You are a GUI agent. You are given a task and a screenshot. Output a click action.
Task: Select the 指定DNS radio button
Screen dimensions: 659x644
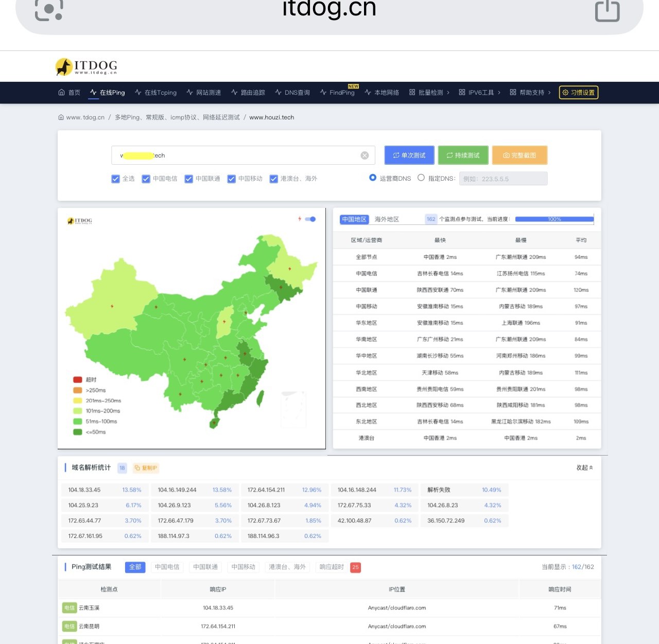[x=421, y=178]
